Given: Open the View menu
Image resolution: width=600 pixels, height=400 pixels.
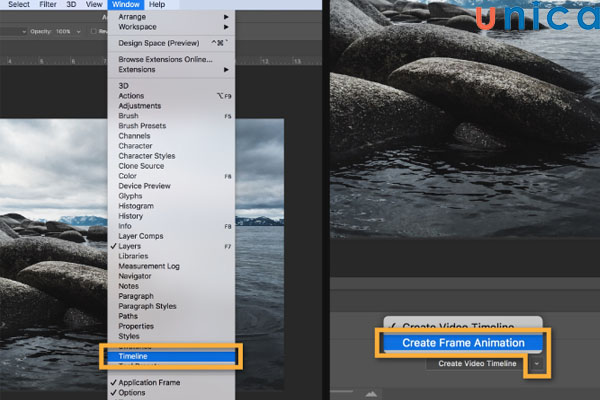Looking at the screenshot, I should [94, 5].
